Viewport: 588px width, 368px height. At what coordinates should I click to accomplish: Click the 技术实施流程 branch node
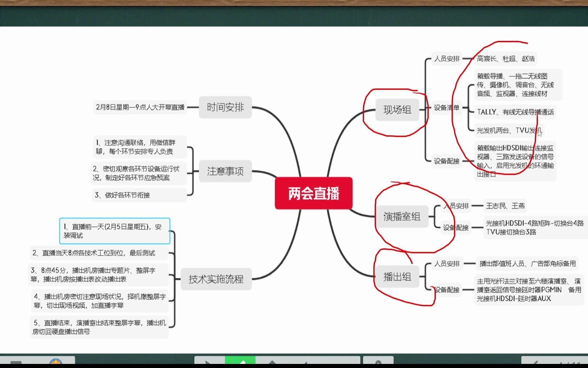(216, 279)
